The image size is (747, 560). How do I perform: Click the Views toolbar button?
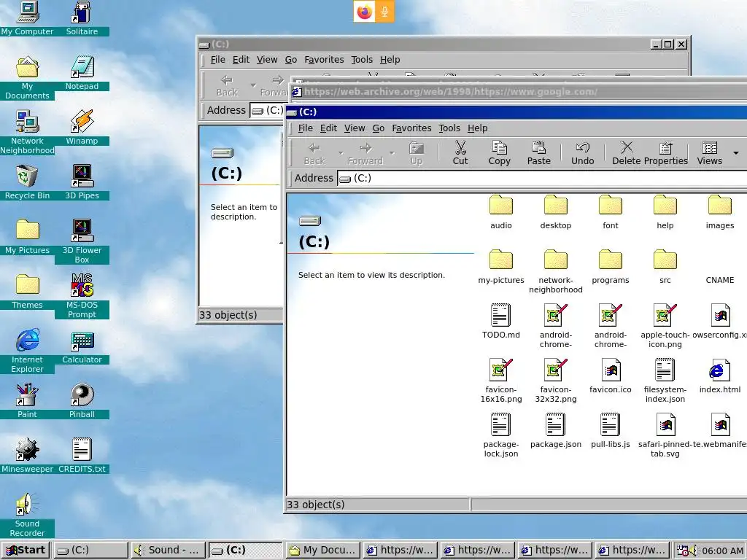click(709, 153)
